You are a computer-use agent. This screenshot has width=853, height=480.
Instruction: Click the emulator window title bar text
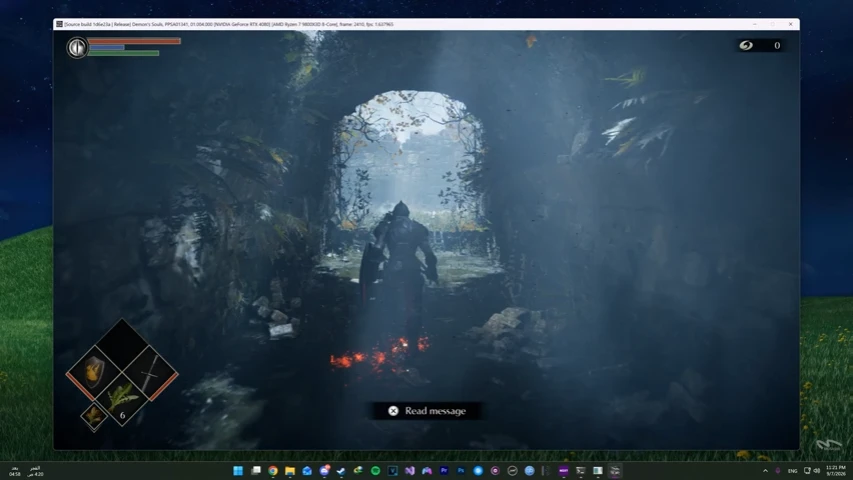click(x=228, y=24)
